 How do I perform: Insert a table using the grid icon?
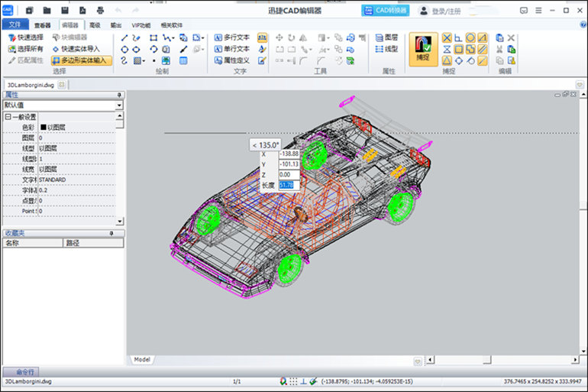183,60
